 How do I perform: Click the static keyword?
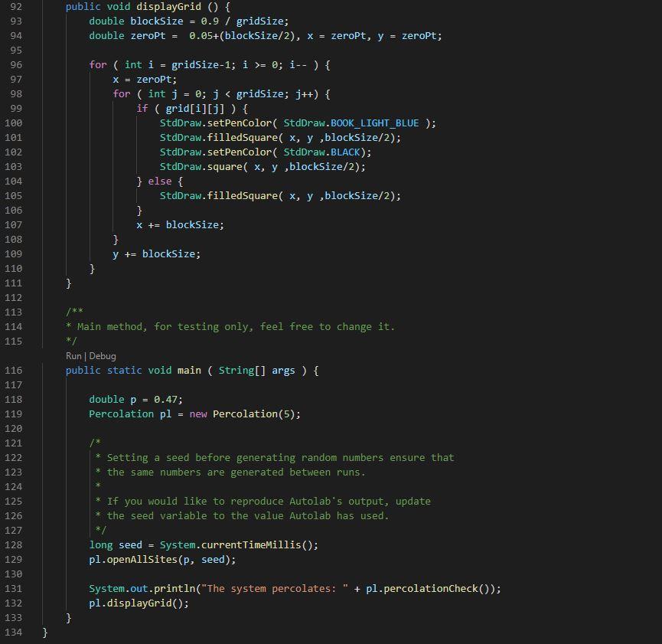(x=125, y=371)
